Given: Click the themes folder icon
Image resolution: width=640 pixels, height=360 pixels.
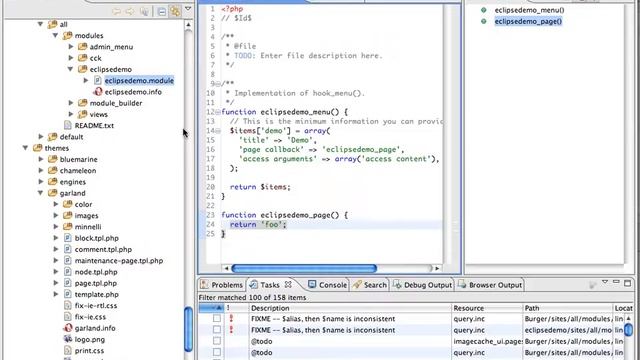Looking at the screenshot, I should coord(38,148).
